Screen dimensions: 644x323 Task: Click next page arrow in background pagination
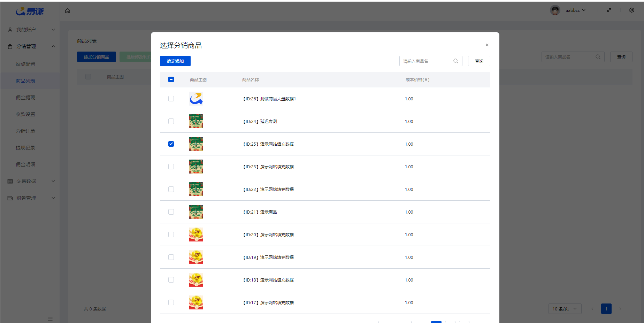(x=620, y=309)
